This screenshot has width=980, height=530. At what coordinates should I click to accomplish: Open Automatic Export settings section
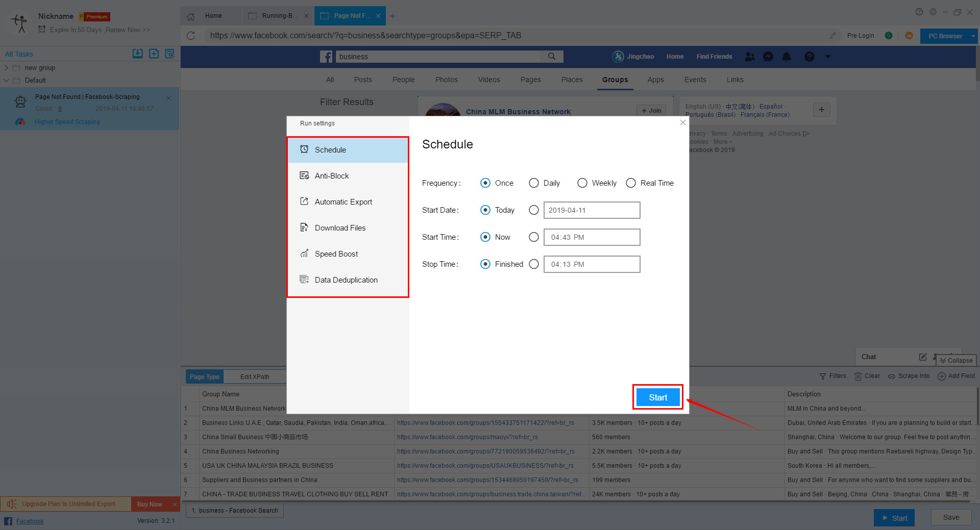(x=348, y=202)
